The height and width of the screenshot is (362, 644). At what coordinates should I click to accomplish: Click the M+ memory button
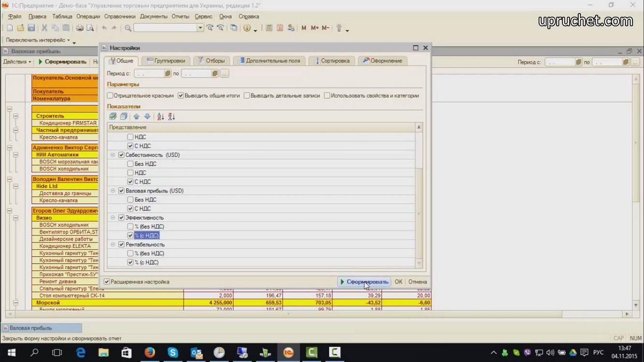[x=315, y=28]
